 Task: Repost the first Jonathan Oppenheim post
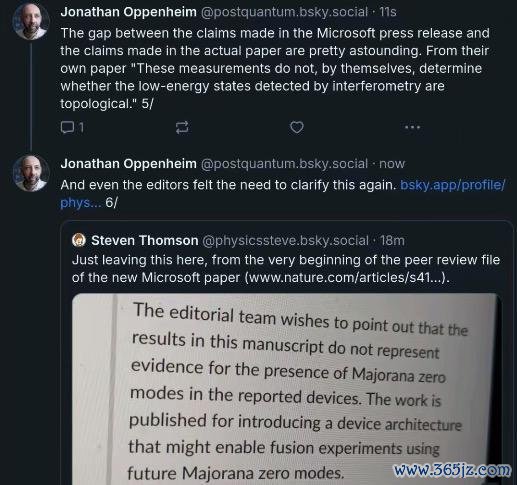(182, 127)
